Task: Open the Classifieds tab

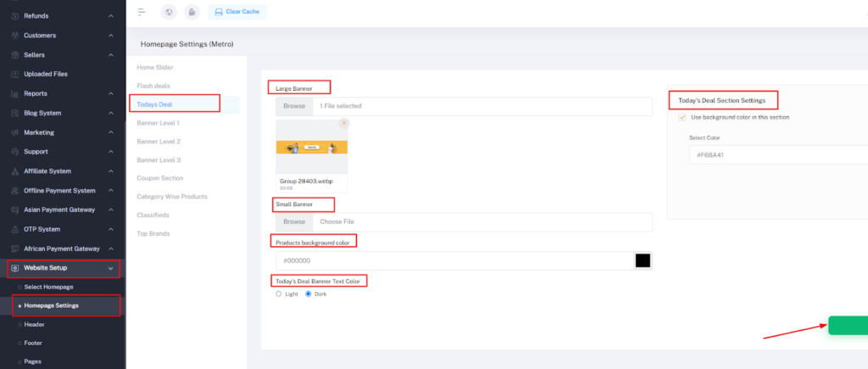Action: pyautogui.click(x=153, y=215)
